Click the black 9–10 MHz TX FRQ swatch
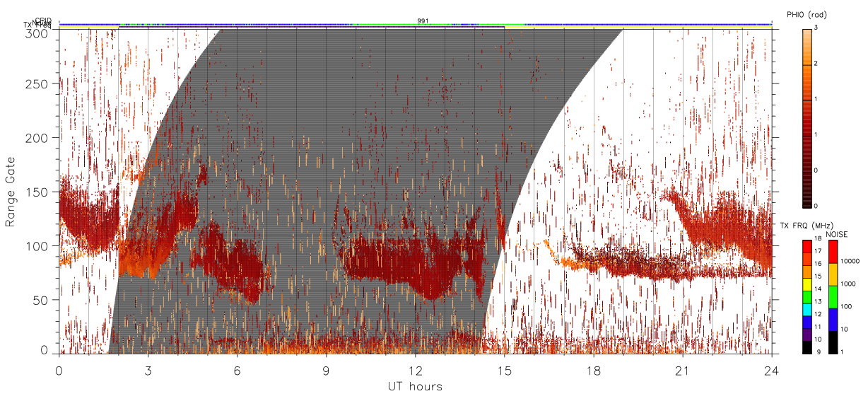The height and width of the screenshot is (401, 868). 807,347
